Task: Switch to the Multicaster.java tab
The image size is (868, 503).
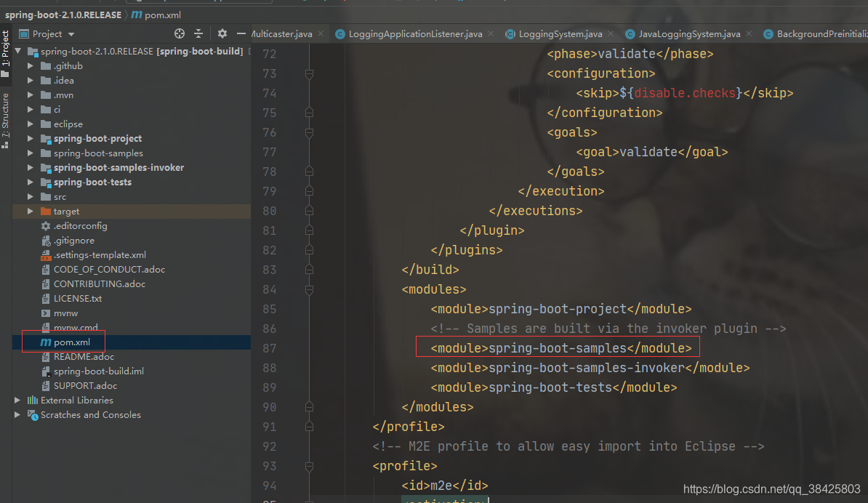Action: tap(282, 33)
